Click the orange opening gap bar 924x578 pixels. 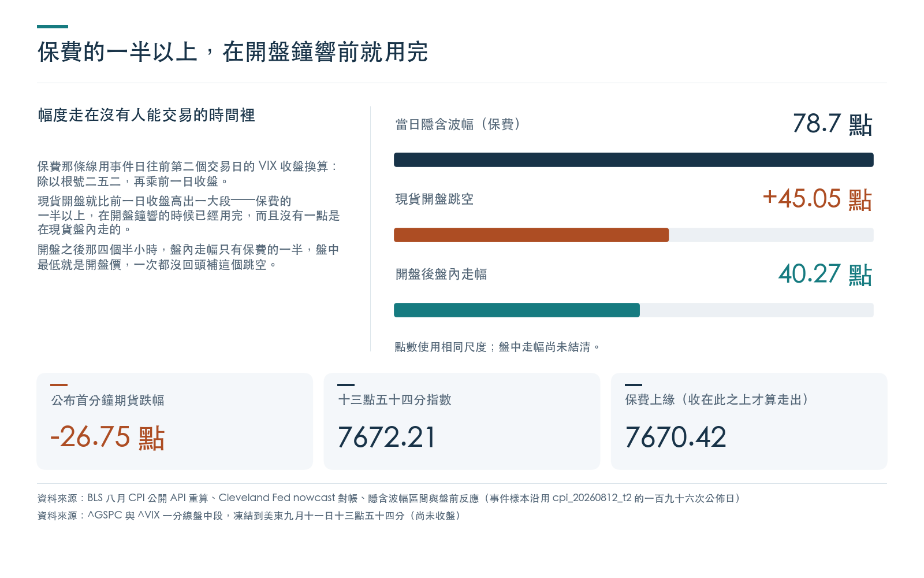[x=531, y=235]
